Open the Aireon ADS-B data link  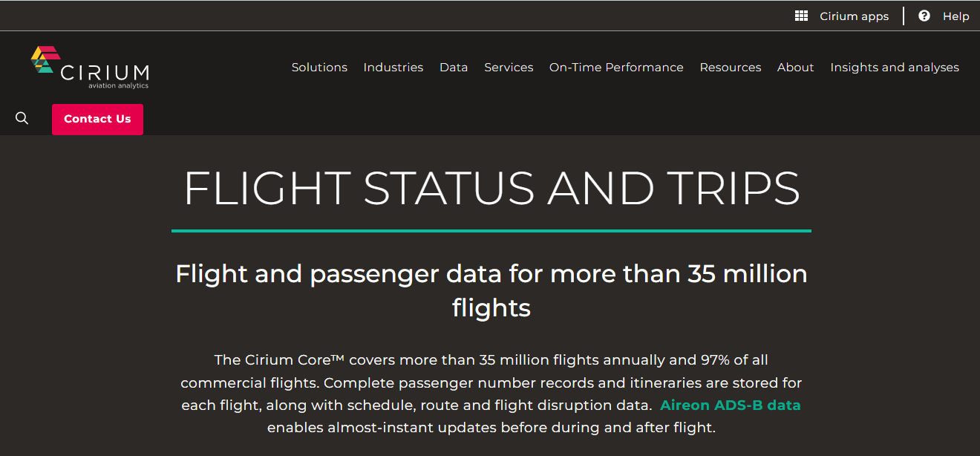[730, 405]
